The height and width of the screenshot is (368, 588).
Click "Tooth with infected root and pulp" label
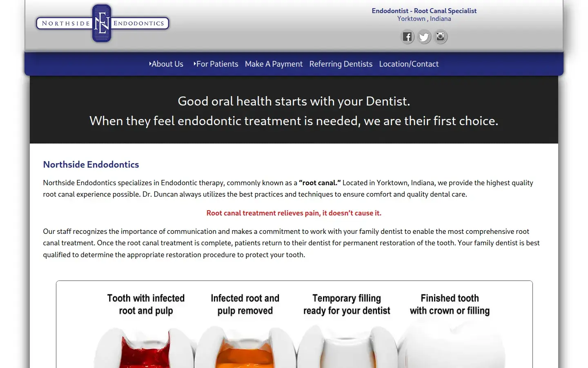coord(146,304)
